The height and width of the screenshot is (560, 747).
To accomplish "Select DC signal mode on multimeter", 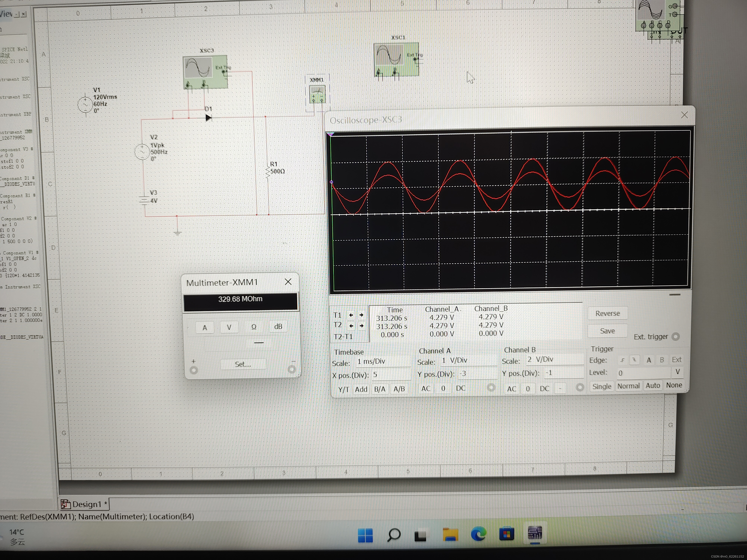I will (259, 343).
